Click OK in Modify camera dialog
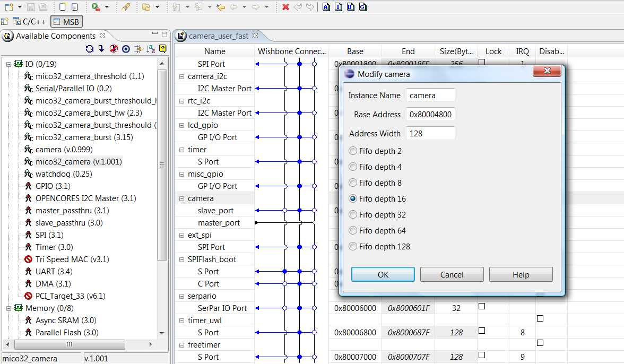This screenshot has width=624, height=364. click(x=383, y=274)
